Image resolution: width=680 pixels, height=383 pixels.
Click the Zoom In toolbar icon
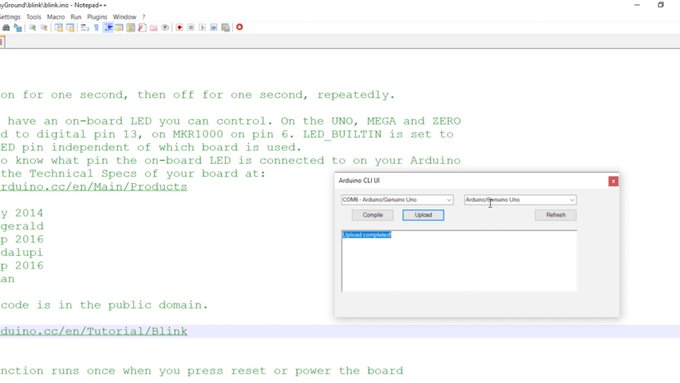(x=33, y=27)
